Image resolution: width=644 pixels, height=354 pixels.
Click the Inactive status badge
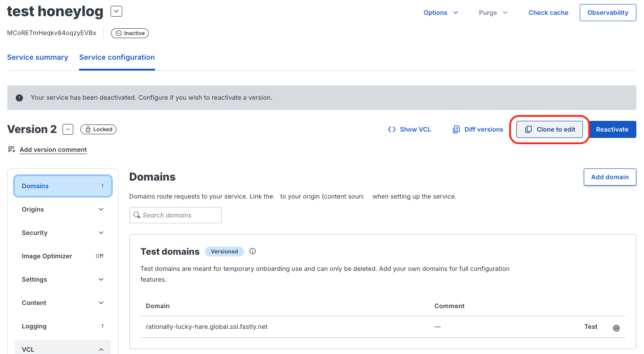pos(130,33)
